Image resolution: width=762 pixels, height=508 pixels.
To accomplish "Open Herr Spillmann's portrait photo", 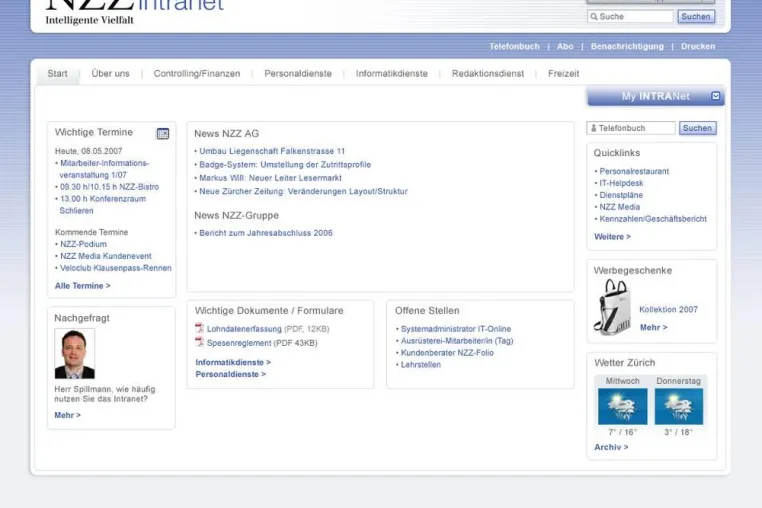I will click(x=75, y=353).
